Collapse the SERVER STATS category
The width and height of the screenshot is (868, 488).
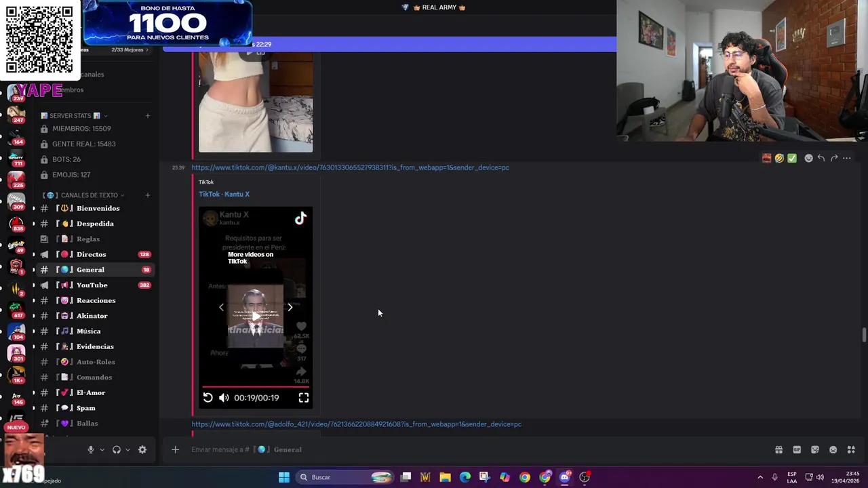click(x=74, y=116)
